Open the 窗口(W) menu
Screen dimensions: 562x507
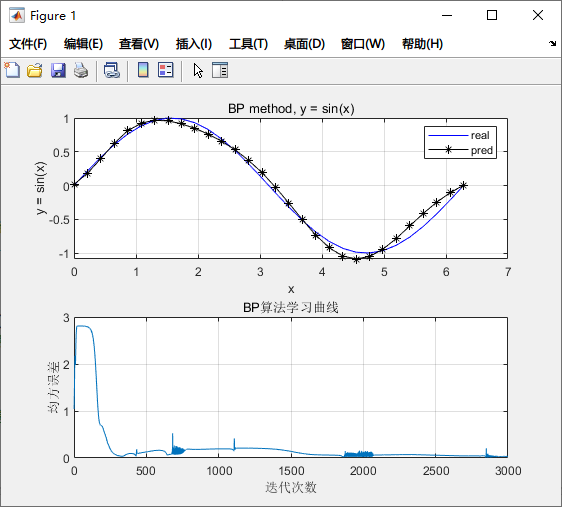pos(363,44)
